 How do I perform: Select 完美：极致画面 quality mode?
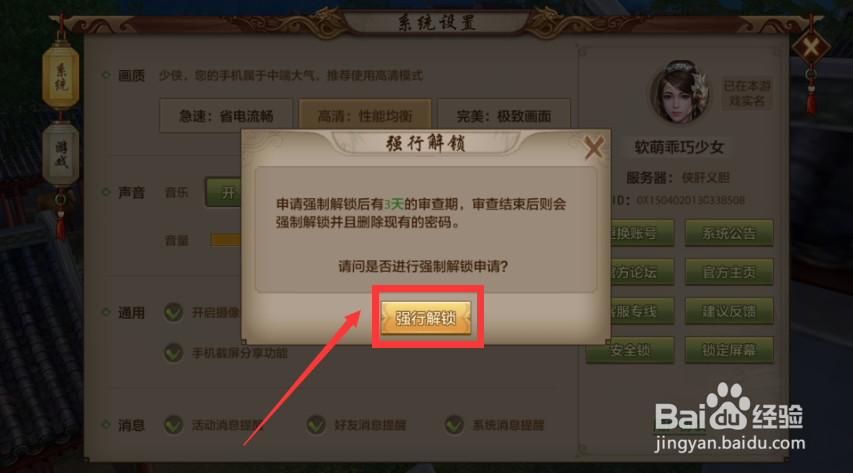(x=504, y=115)
